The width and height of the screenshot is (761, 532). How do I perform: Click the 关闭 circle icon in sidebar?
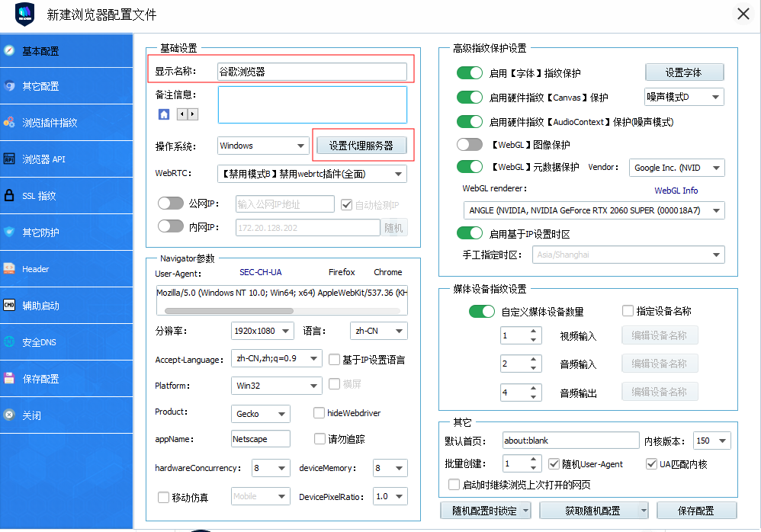(x=9, y=415)
